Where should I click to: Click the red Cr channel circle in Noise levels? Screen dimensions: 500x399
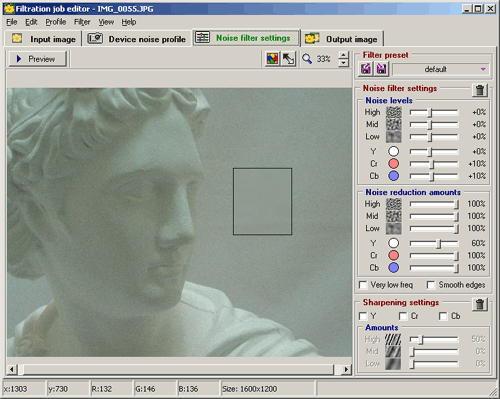(393, 164)
